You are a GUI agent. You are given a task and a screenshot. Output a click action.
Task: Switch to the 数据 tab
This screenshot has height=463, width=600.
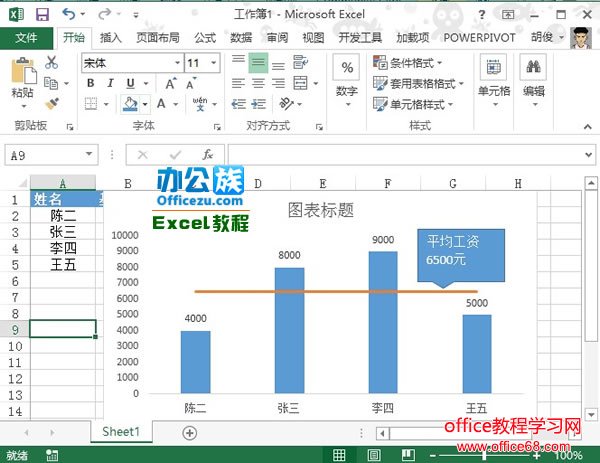click(241, 37)
